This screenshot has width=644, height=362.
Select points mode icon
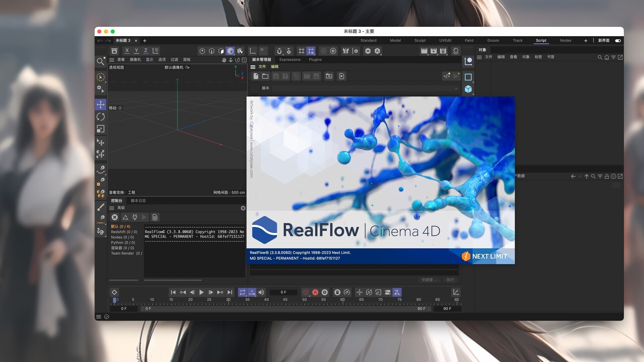coord(202,51)
